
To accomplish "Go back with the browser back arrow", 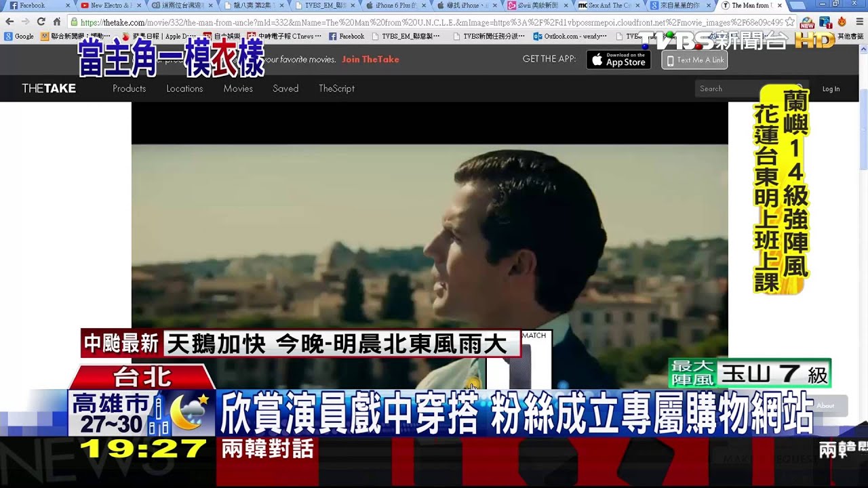I will click(x=9, y=22).
